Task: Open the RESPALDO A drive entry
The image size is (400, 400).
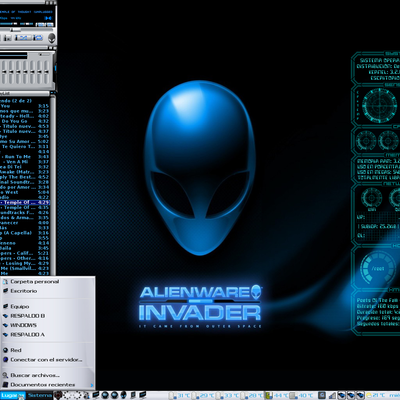Action: tap(48, 334)
